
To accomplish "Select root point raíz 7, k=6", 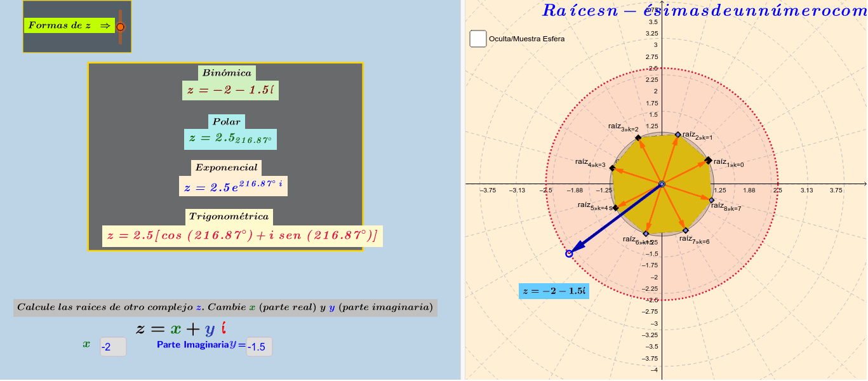I will (x=685, y=231).
